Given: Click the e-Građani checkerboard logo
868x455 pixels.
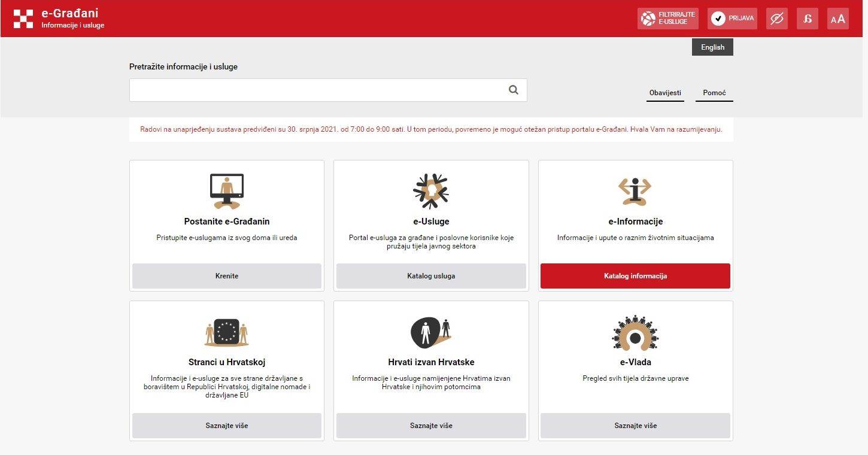Looking at the screenshot, I should 23,18.
